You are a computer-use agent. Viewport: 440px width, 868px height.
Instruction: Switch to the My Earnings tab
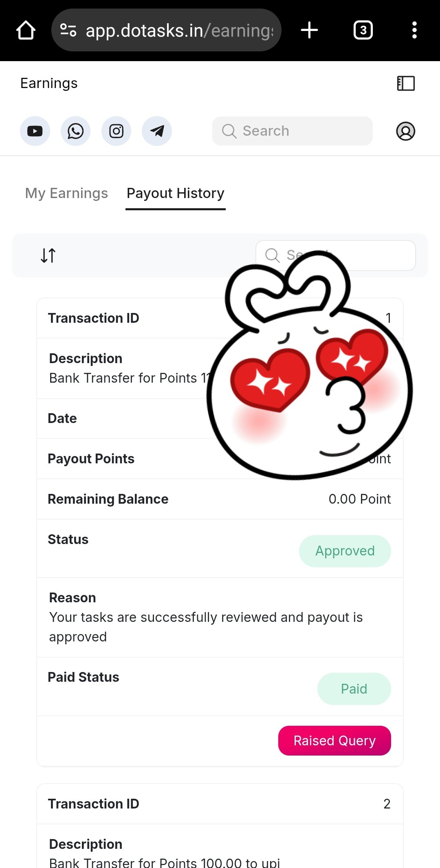pos(66,193)
